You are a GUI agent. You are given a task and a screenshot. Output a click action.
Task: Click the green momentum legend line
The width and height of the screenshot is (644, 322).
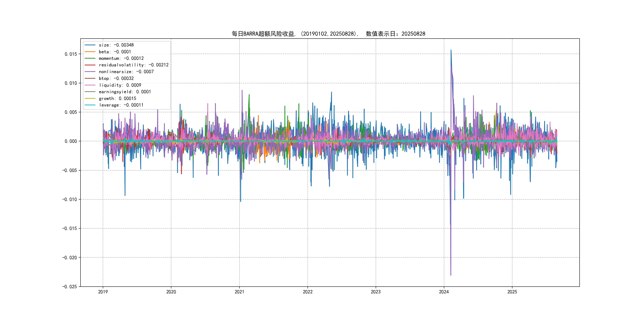coord(90,58)
